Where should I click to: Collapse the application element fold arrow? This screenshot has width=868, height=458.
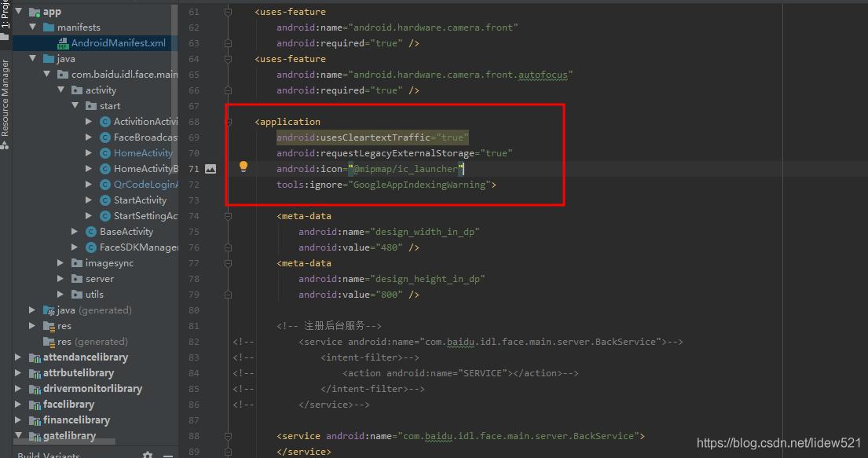click(x=228, y=121)
